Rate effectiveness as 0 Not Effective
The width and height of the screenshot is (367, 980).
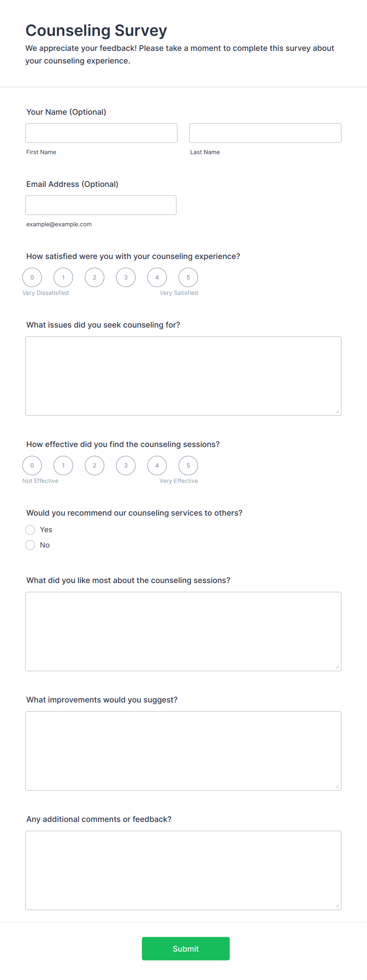click(x=32, y=465)
